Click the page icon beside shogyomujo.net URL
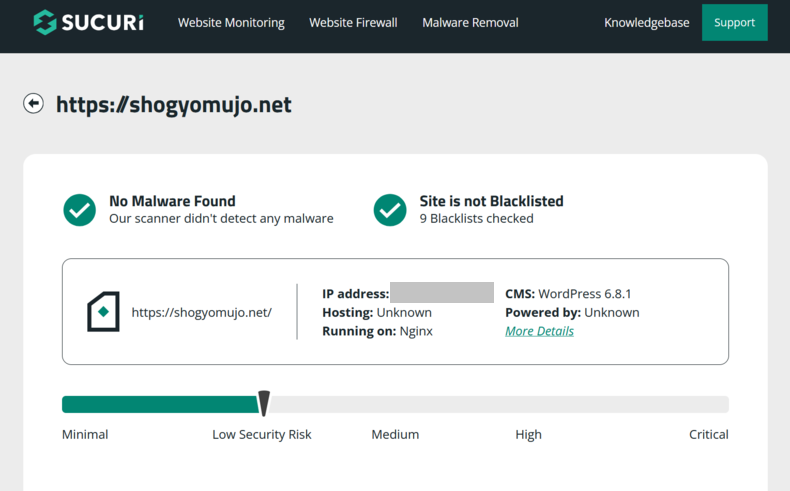 (x=103, y=312)
